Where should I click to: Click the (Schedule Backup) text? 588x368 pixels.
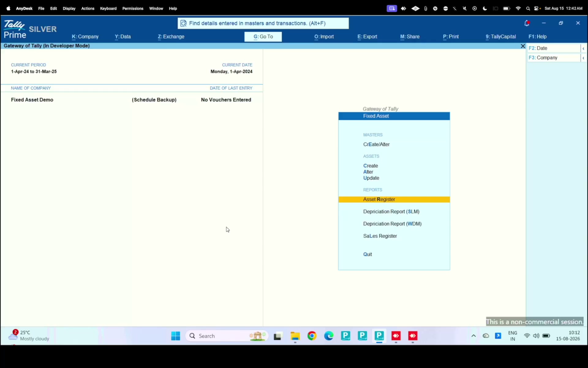tap(154, 100)
